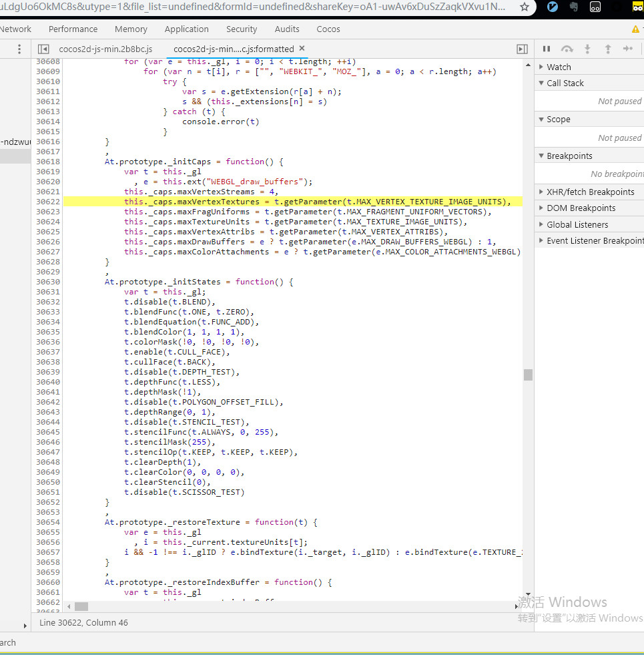The width and height of the screenshot is (644, 655).
Task: Switch to the Audits tab
Action: pyautogui.click(x=286, y=29)
